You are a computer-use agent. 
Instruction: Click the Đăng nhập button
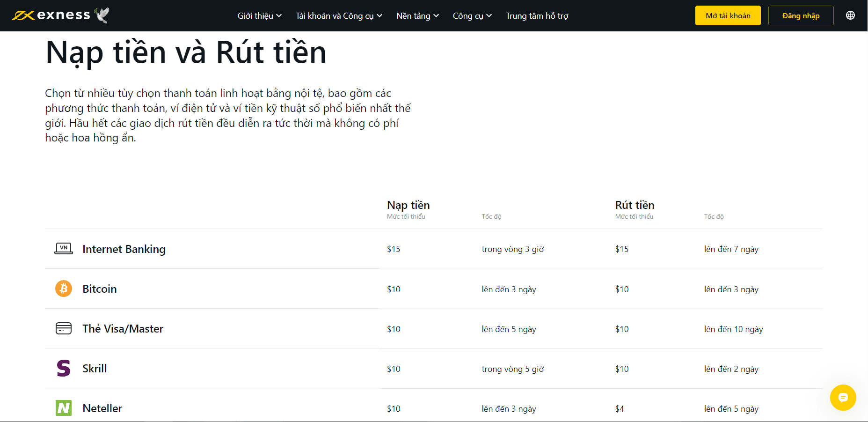(801, 15)
